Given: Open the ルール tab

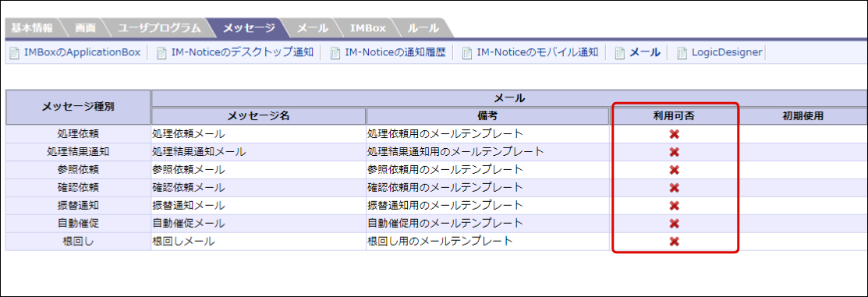Looking at the screenshot, I should click(x=423, y=28).
